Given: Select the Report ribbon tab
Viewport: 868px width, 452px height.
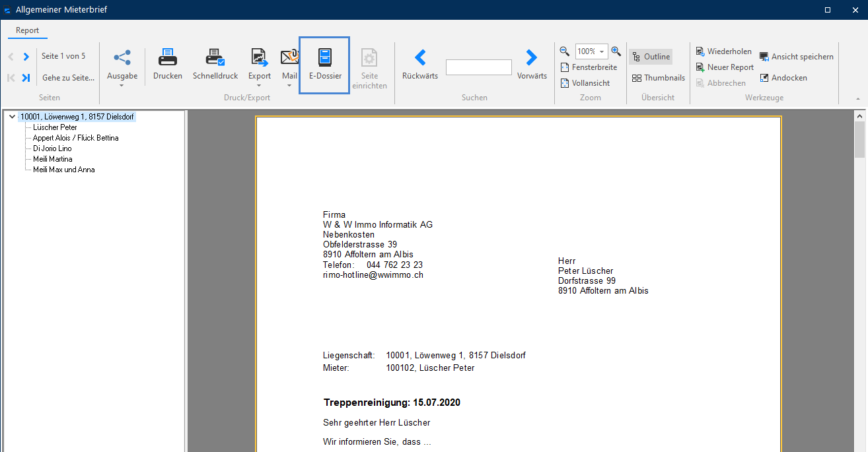Looking at the screenshot, I should coord(27,30).
